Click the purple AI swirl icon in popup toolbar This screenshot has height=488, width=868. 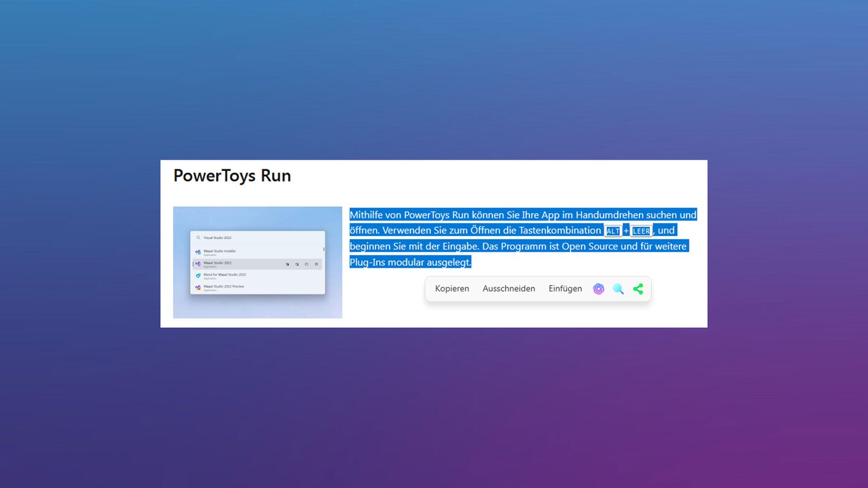pos(598,289)
